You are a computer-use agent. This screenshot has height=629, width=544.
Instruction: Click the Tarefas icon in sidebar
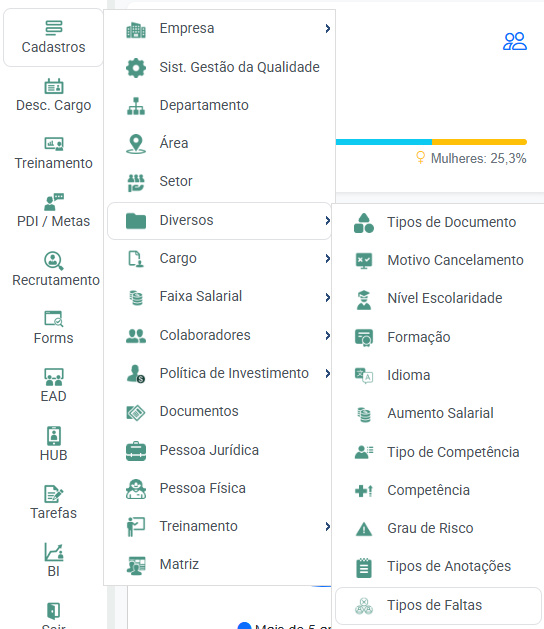[x=53, y=494]
